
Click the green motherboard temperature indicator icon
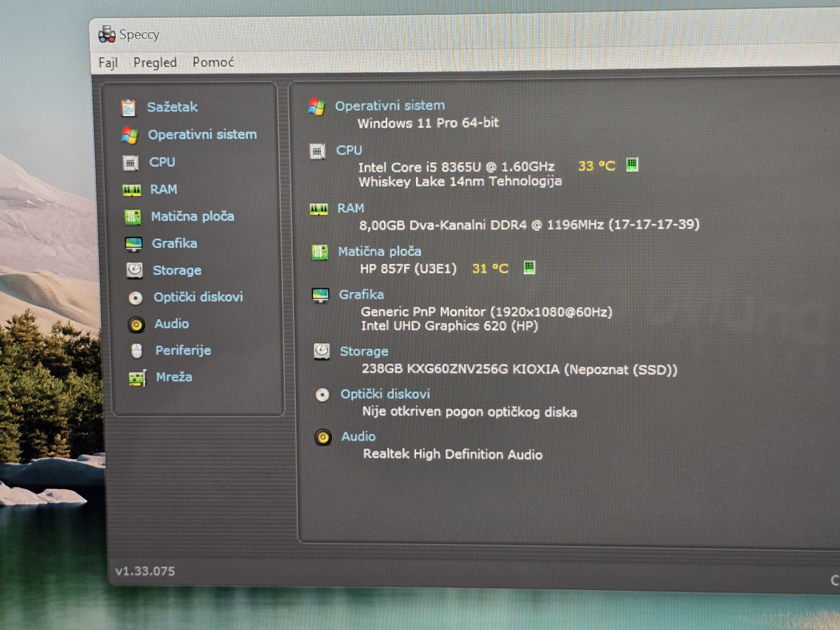(x=530, y=267)
